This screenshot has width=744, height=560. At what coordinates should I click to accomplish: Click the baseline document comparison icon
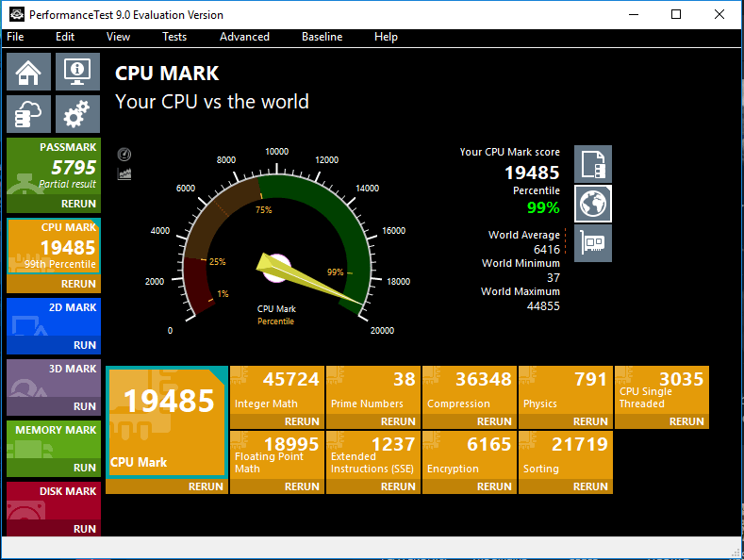point(593,164)
